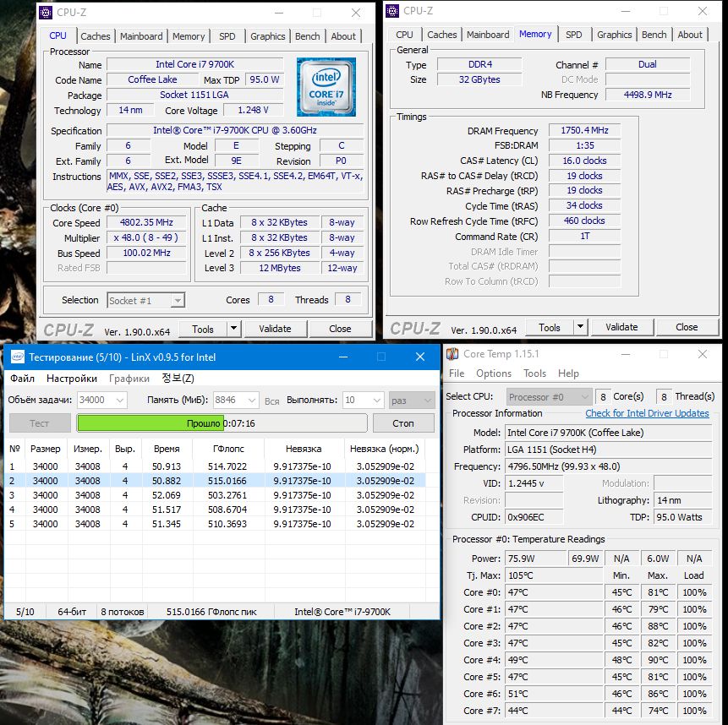Open Bench tab in left CPU-Z window
This screenshot has width=728, height=725.
[308, 36]
